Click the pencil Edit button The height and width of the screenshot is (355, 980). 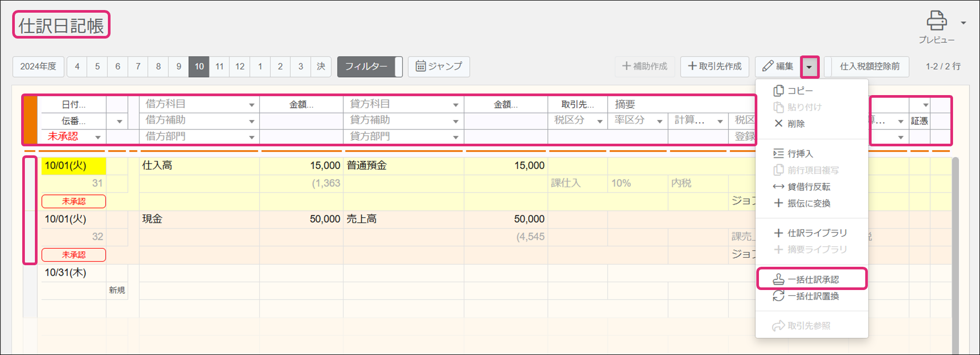pos(777,67)
